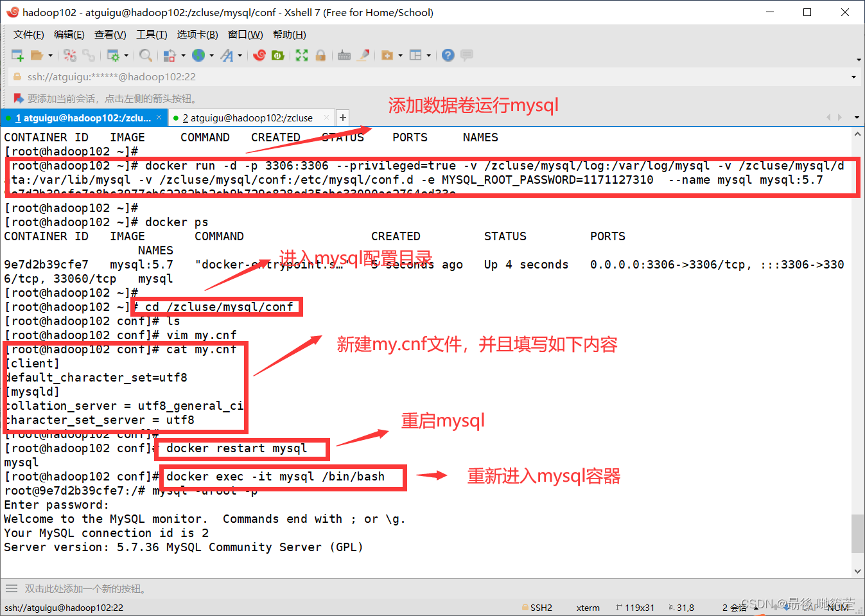Click the toolbar overflow arrow at right
Screen dimensions: 865x616
coord(859,60)
